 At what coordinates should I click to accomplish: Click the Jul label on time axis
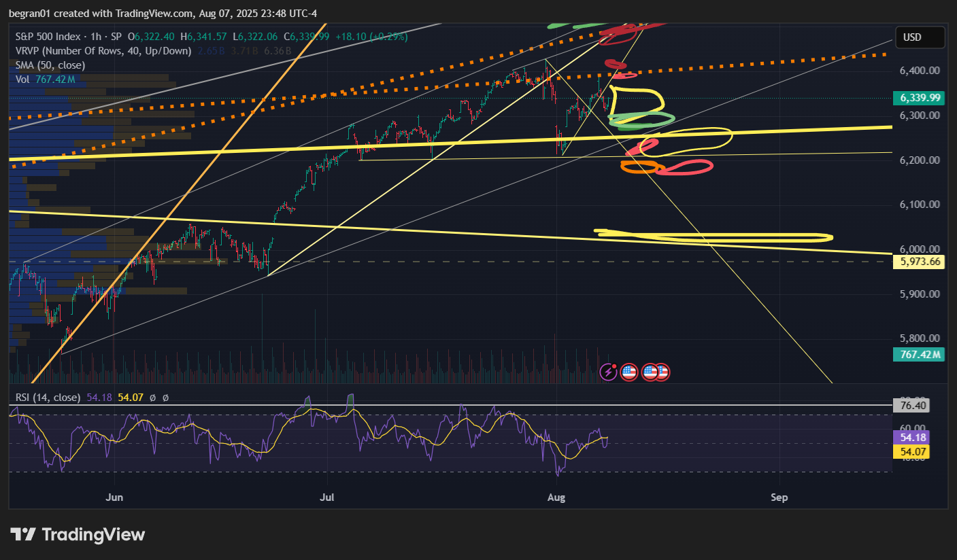pyautogui.click(x=329, y=497)
